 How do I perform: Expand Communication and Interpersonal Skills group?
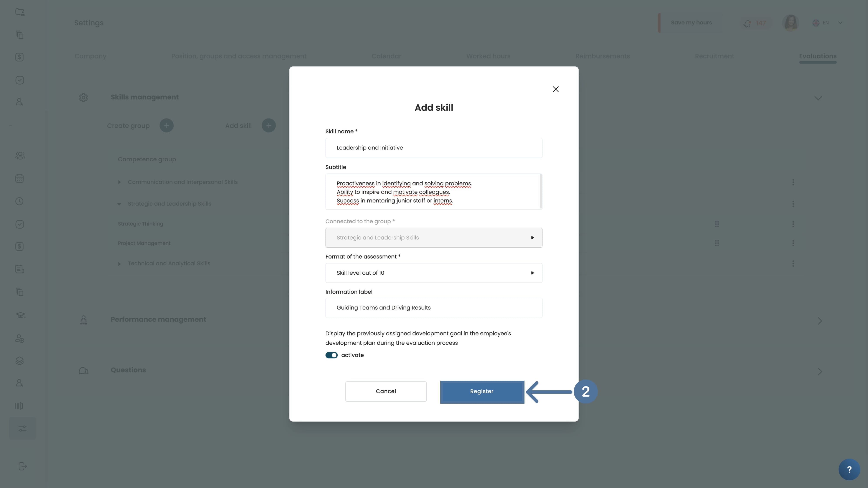point(119,182)
